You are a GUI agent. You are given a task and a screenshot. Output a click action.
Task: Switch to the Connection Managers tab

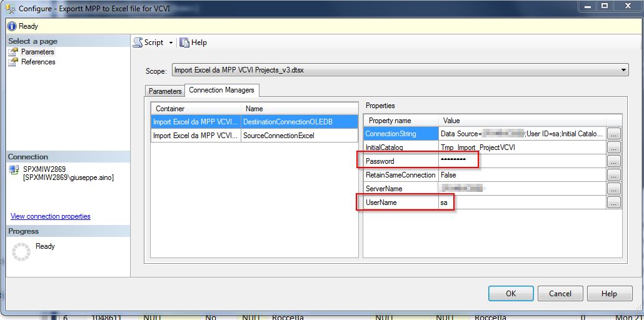pos(221,90)
